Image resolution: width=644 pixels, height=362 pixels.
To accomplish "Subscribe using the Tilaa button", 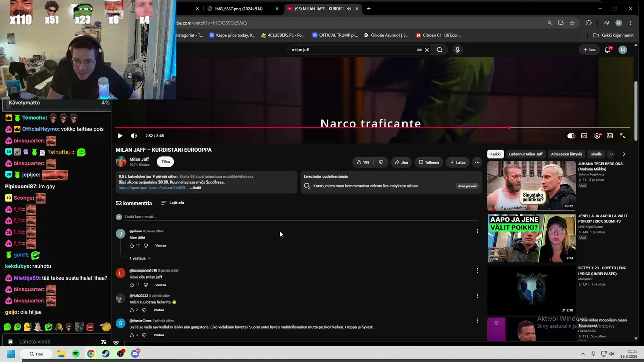I will click(166, 162).
